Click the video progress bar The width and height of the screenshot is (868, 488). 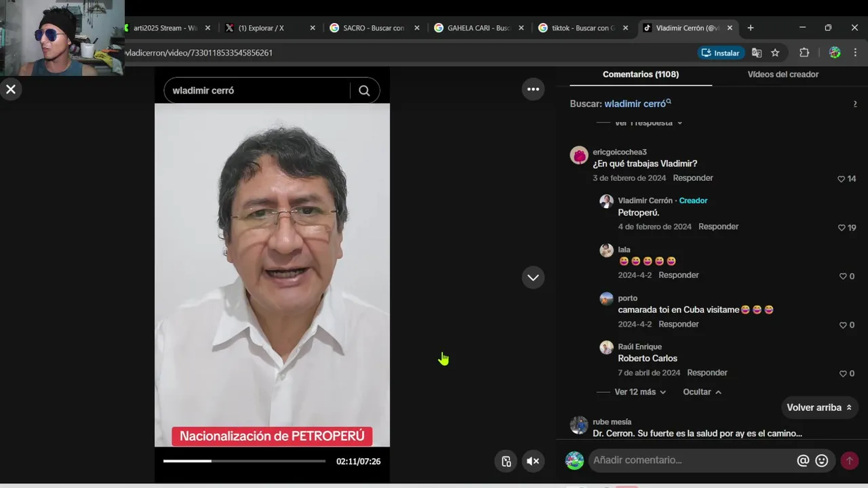(x=244, y=461)
